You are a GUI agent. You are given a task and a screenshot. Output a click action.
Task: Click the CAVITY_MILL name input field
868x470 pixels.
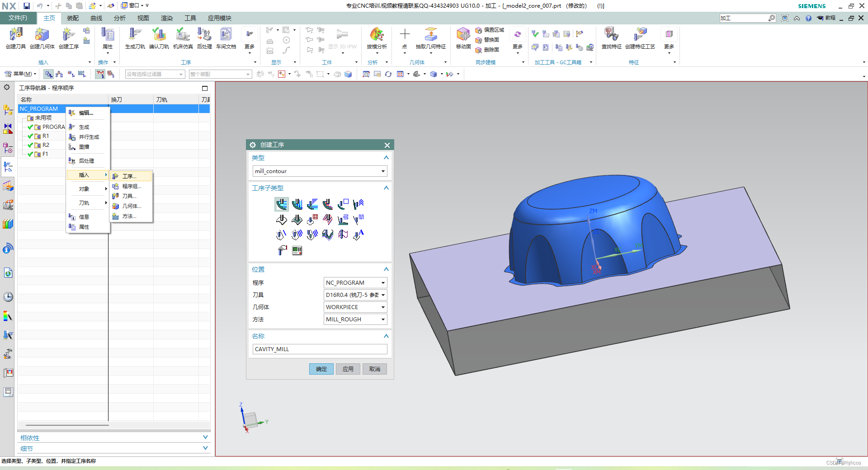click(320, 349)
